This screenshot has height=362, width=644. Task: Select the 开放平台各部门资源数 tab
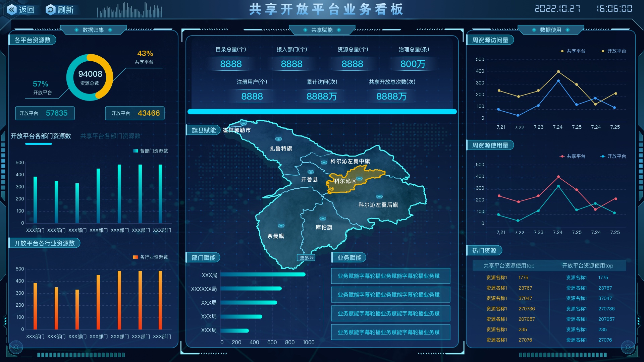click(x=41, y=136)
